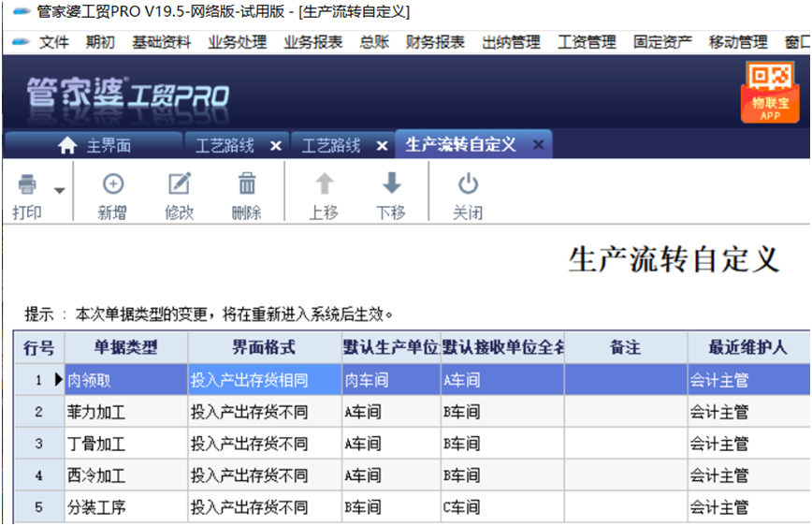Click row number 5 cell
The image size is (812, 526).
coord(39,507)
